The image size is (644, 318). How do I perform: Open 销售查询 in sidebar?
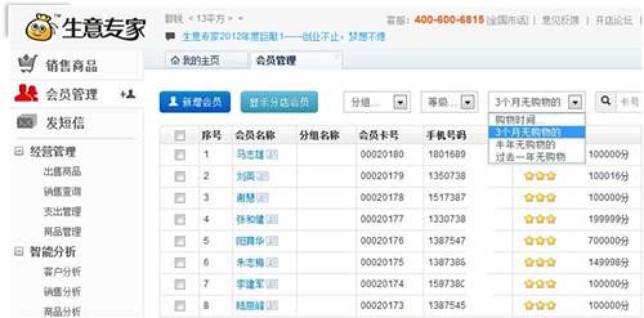[62, 191]
